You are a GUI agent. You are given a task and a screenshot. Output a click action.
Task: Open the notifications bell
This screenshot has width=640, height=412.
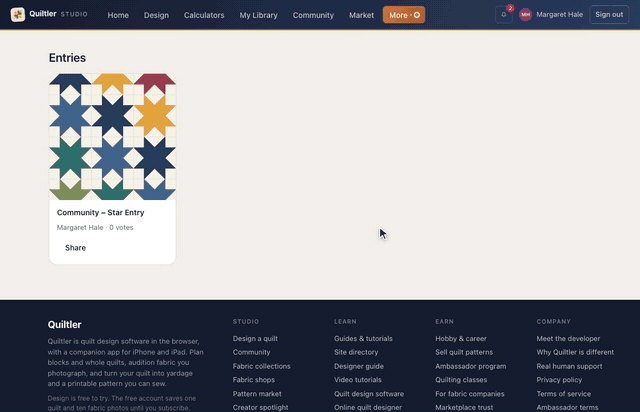coord(504,15)
